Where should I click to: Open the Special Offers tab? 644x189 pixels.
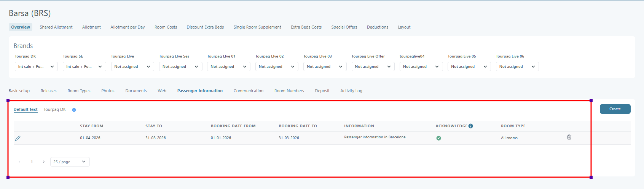[344, 27]
